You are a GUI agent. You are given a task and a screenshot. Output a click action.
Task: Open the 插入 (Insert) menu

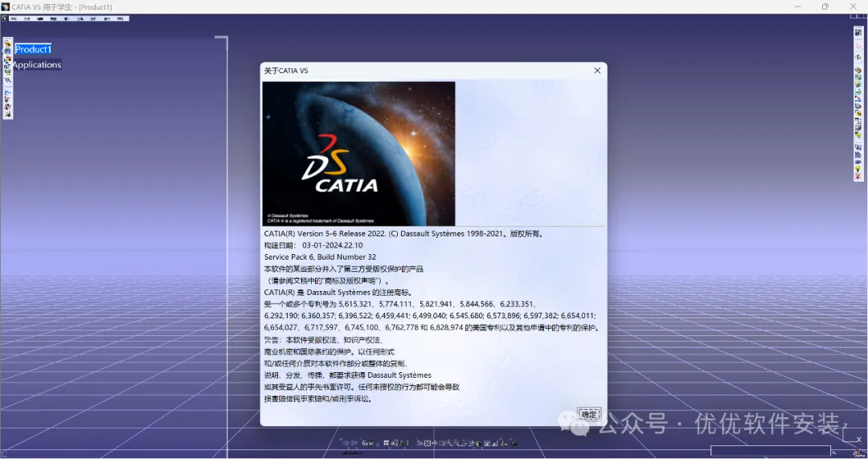point(67,18)
